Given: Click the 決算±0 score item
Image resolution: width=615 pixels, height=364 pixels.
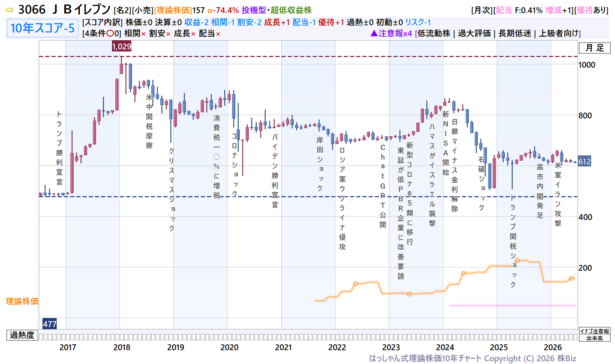Looking at the screenshot, I should (168, 22).
